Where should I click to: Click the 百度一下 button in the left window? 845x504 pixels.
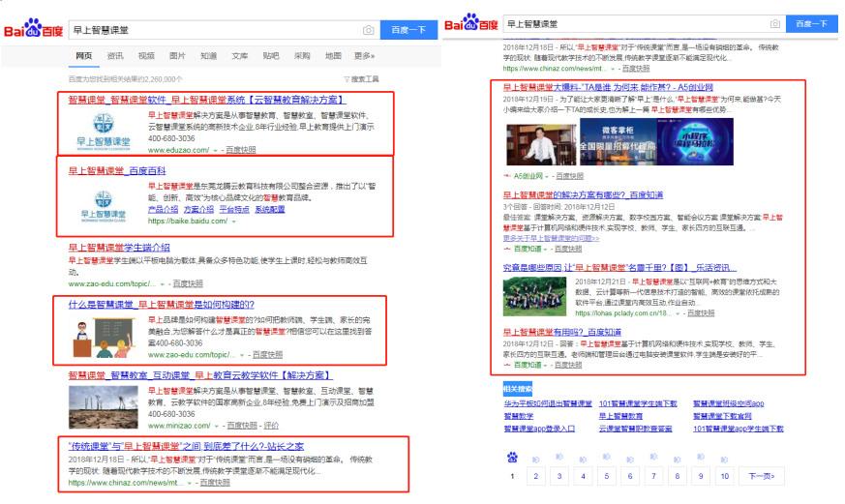pyautogui.click(x=408, y=30)
